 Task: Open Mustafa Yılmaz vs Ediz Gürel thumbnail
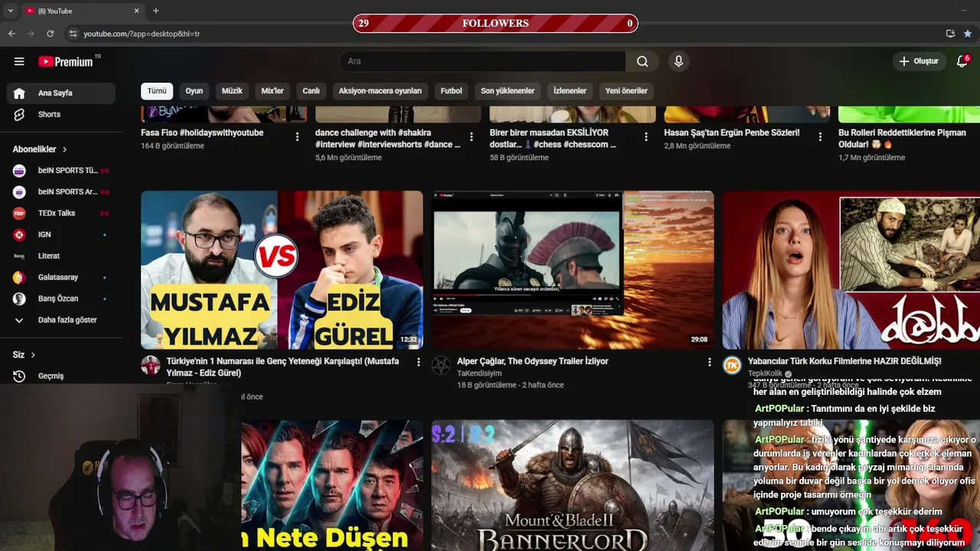coord(282,270)
